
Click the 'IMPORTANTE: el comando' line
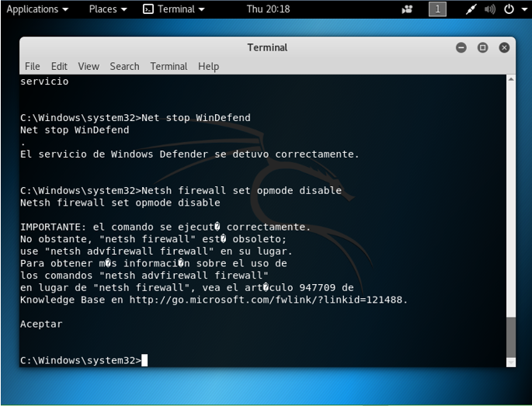point(165,227)
